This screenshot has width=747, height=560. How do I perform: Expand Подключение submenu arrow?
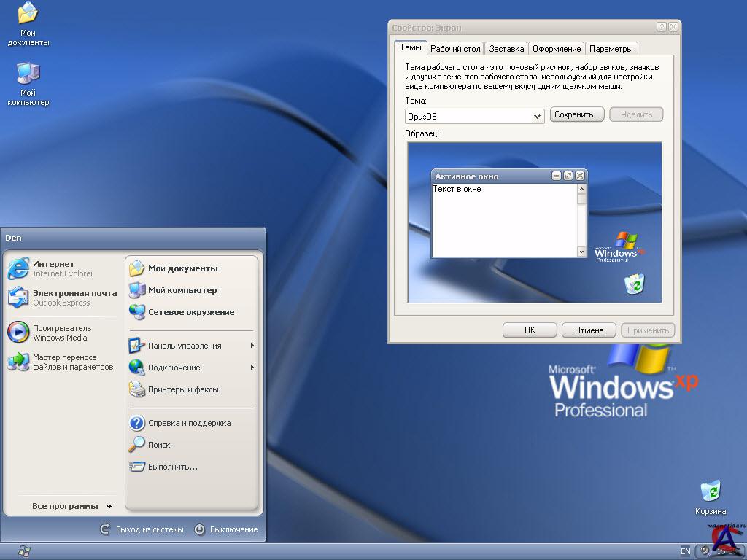[x=252, y=367]
